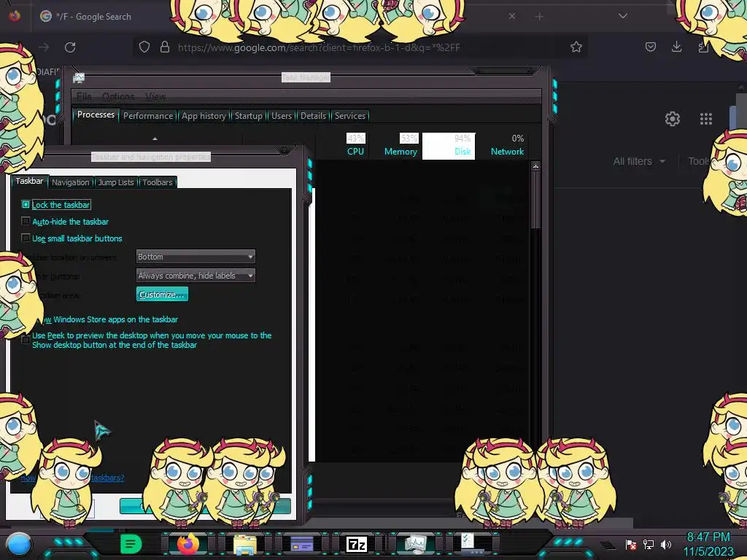The height and width of the screenshot is (560, 747).
Task: Open the taskbar location Bottom dropdown
Action: (196, 257)
